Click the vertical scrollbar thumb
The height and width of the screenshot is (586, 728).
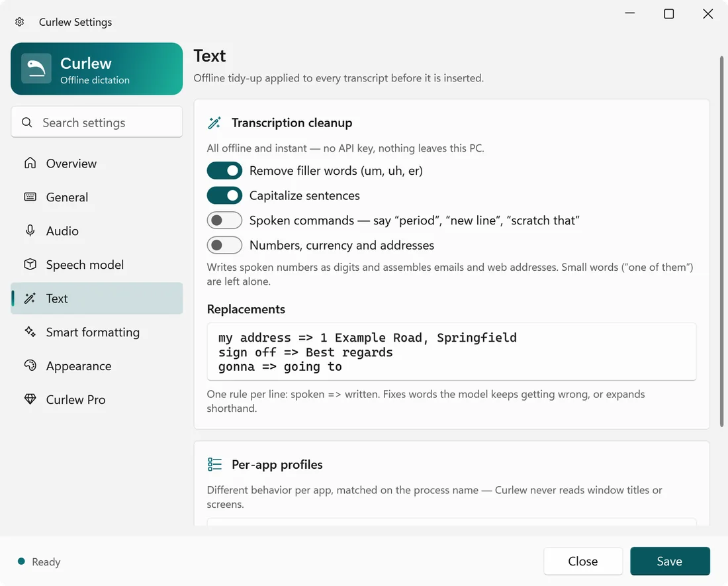[721, 242]
